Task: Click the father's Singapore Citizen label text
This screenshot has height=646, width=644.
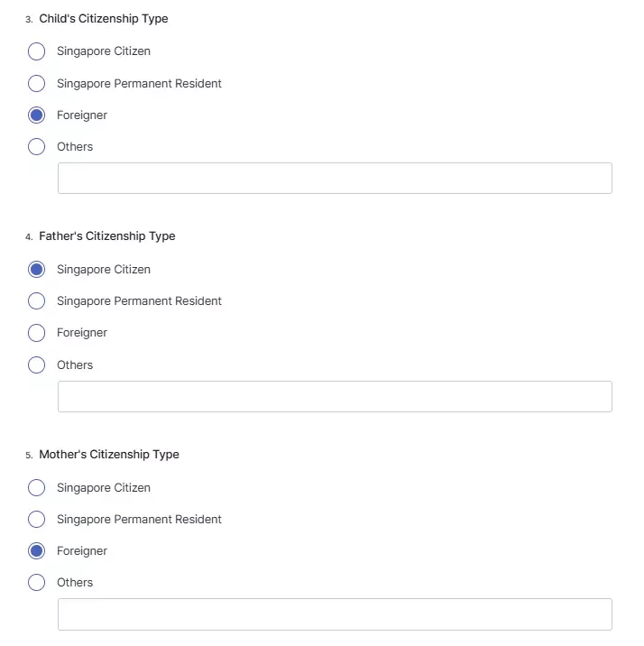Action: [x=104, y=270]
